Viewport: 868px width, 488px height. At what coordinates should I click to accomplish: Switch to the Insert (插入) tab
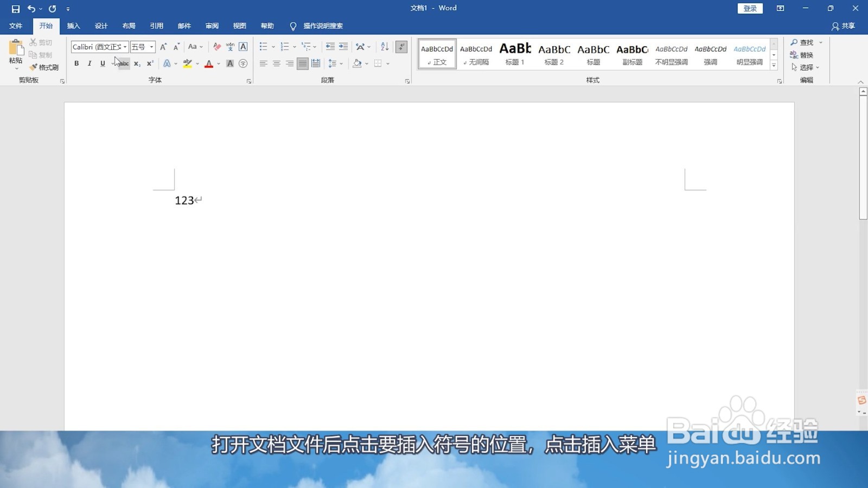tap(73, 26)
